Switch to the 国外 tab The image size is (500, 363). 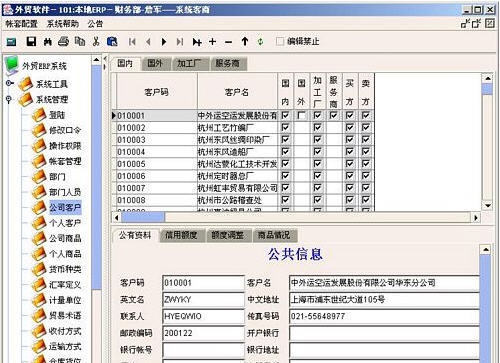[155, 63]
